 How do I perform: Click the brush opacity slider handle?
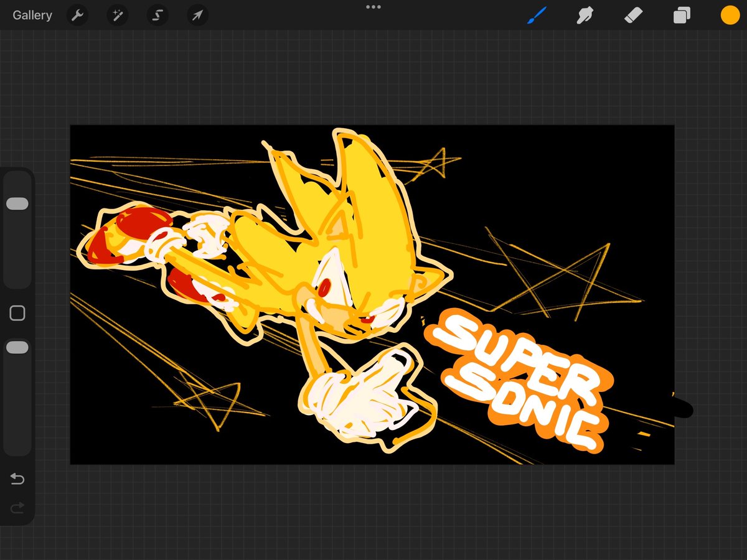coord(17,347)
